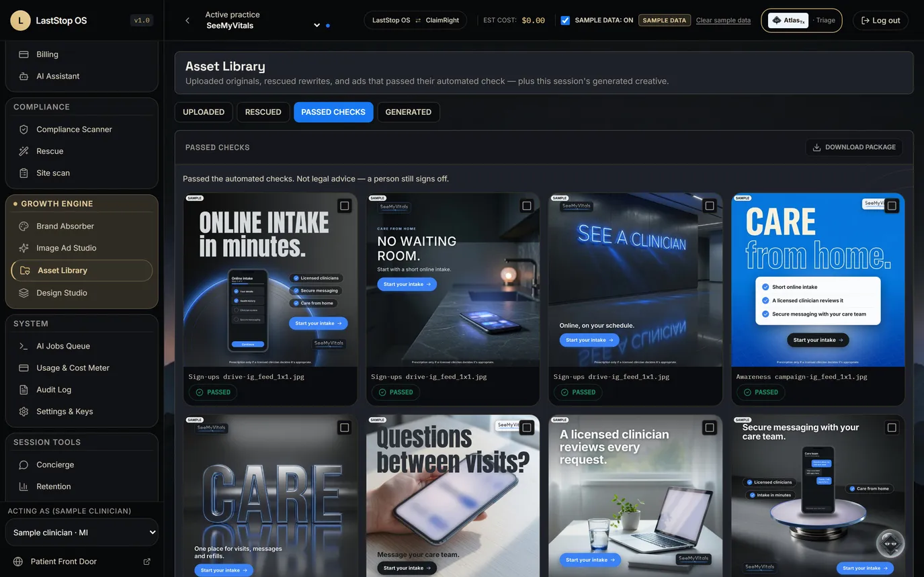
Task: Toggle the LastStop OS ⇄ ClaimRight switcher
Action: 415,20
